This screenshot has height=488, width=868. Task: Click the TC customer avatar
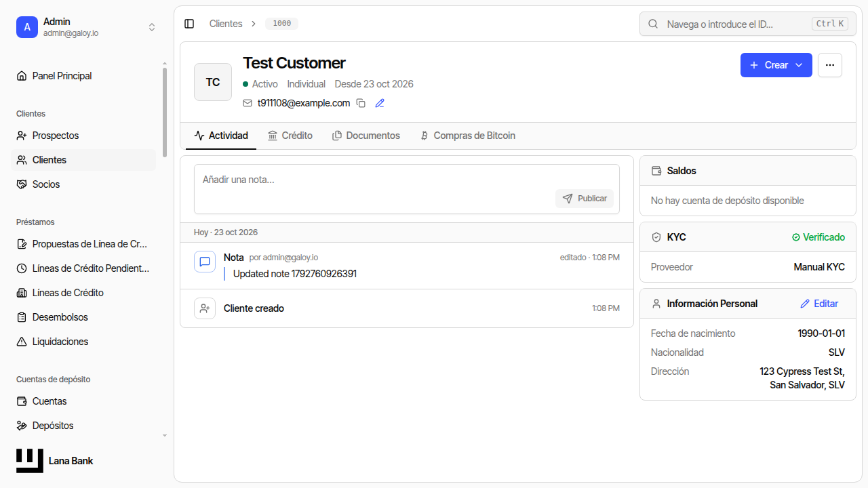pyautogui.click(x=213, y=82)
